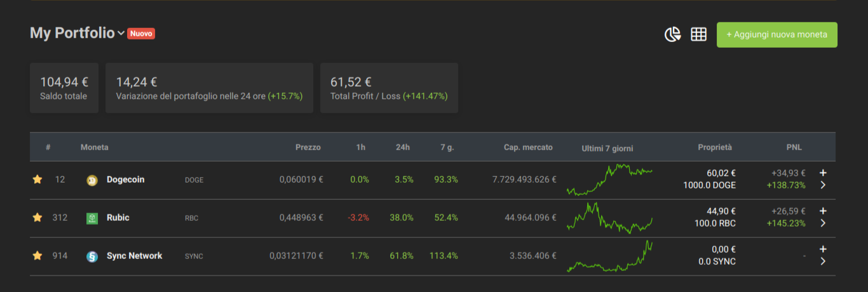The image size is (868, 292).
Task: Switch to the table grid view
Action: [699, 34]
